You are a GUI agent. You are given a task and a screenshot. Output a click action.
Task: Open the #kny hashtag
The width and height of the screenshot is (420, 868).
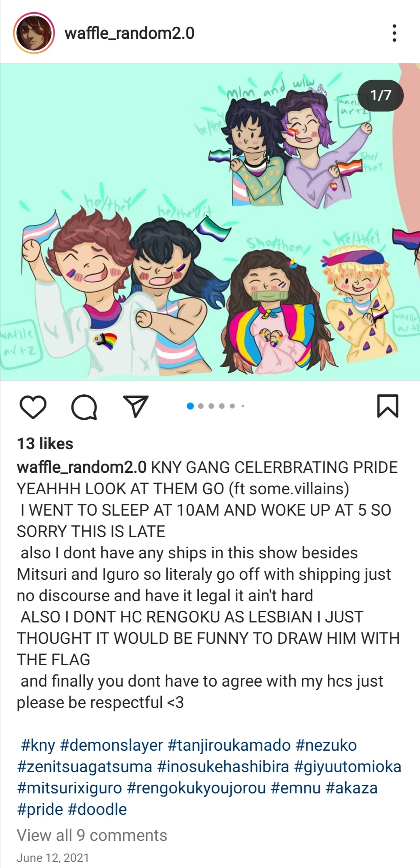click(x=38, y=745)
